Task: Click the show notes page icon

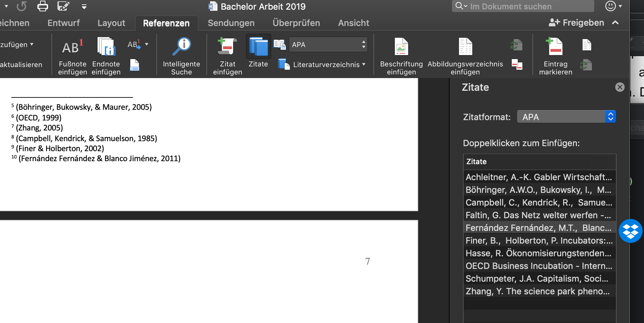Action: click(x=135, y=65)
